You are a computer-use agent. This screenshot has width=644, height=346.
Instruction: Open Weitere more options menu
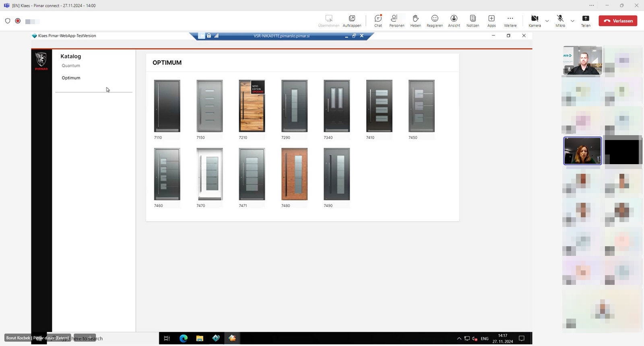[x=510, y=21]
